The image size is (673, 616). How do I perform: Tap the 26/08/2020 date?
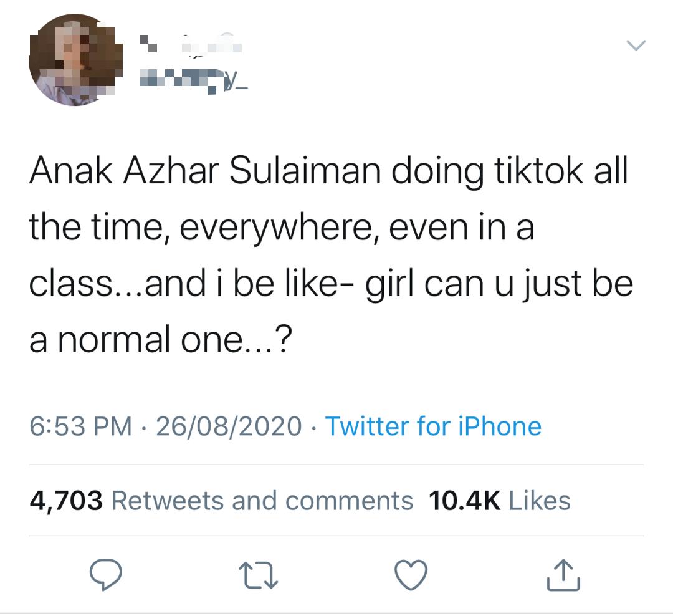click(229, 426)
